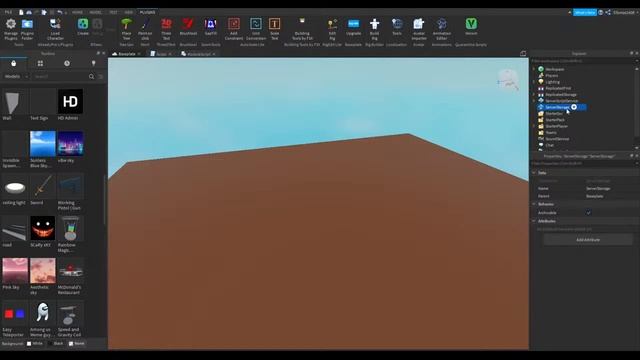Collapse the Behavior properties section
Viewport: 640px width, 360px height.
[x=534, y=204]
